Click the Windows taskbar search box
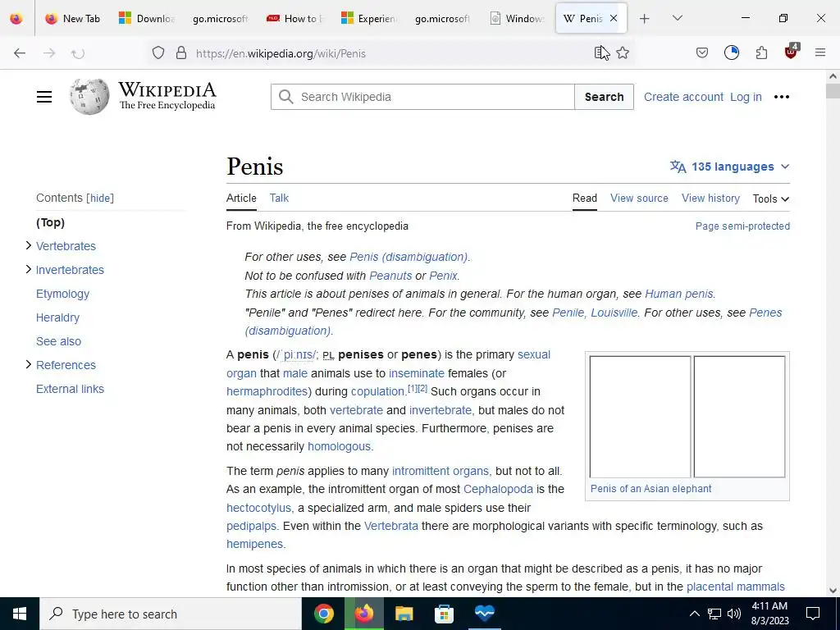 click(x=171, y=614)
